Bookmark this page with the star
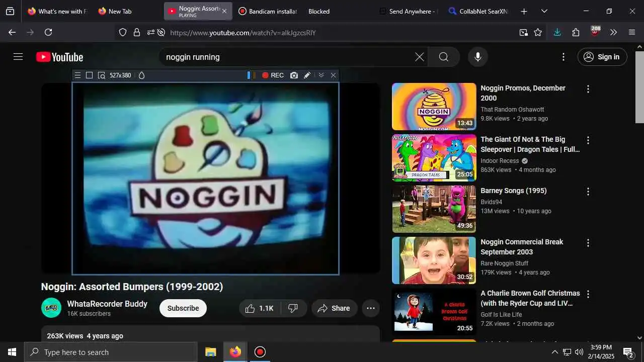Image resolution: width=644 pixels, height=362 pixels. pyautogui.click(x=538, y=32)
